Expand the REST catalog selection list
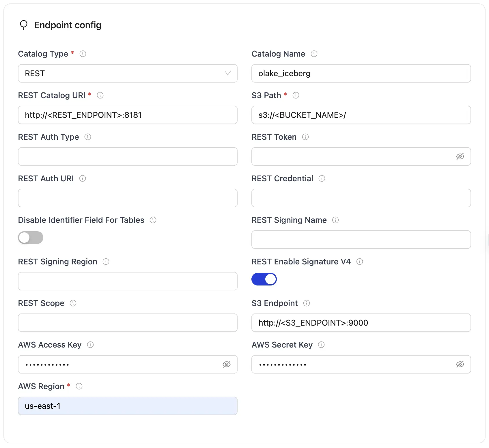489x448 pixels. pyautogui.click(x=127, y=74)
